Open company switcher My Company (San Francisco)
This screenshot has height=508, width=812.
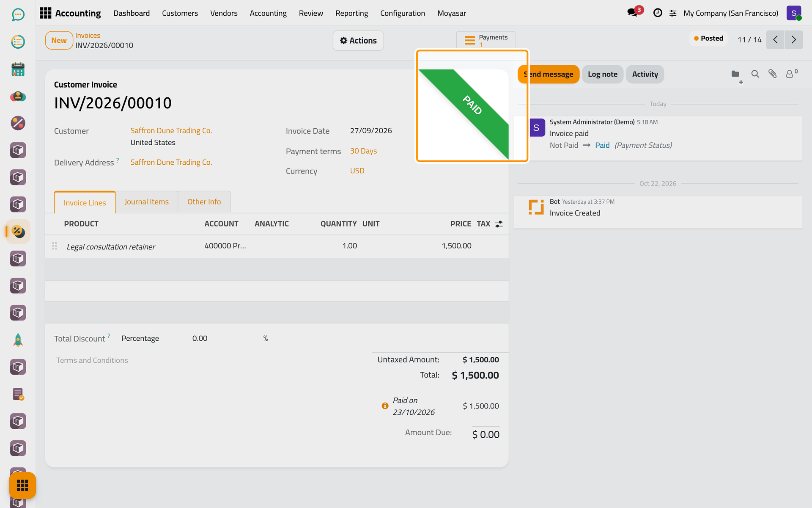click(x=731, y=13)
